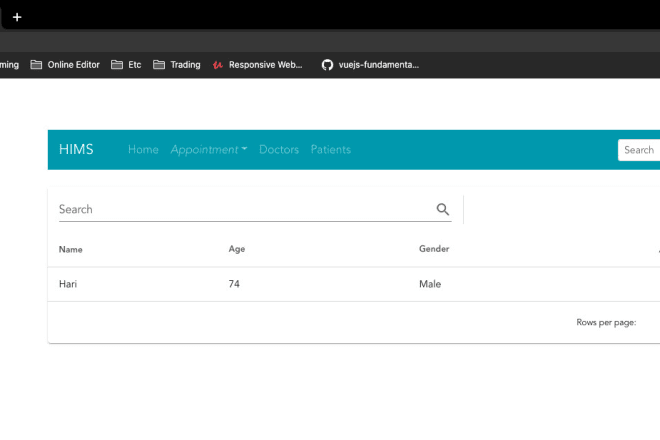Viewport: 660px width, 440px height.
Task: Expand the Appointment dropdown menu
Action: click(x=209, y=150)
